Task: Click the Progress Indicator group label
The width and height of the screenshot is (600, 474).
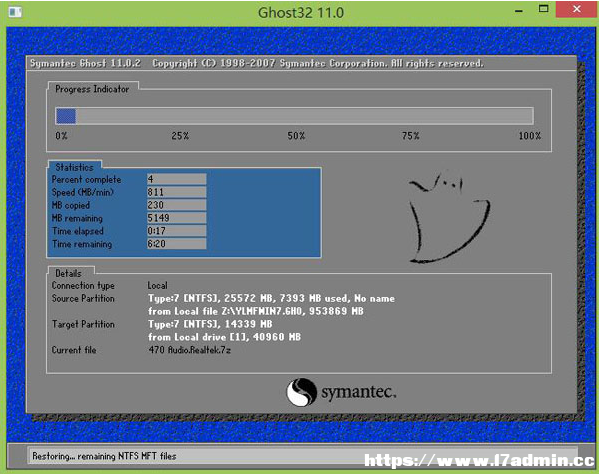Action: (x=92, y=89)
